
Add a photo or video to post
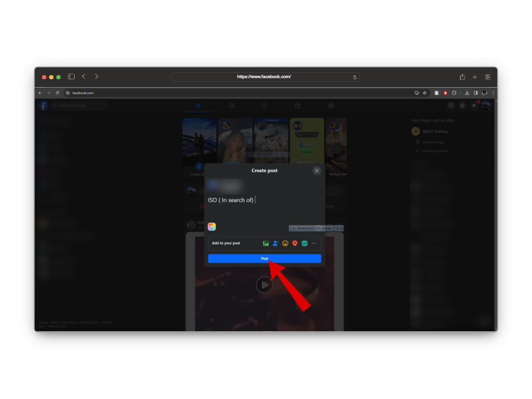pos(266,243)
